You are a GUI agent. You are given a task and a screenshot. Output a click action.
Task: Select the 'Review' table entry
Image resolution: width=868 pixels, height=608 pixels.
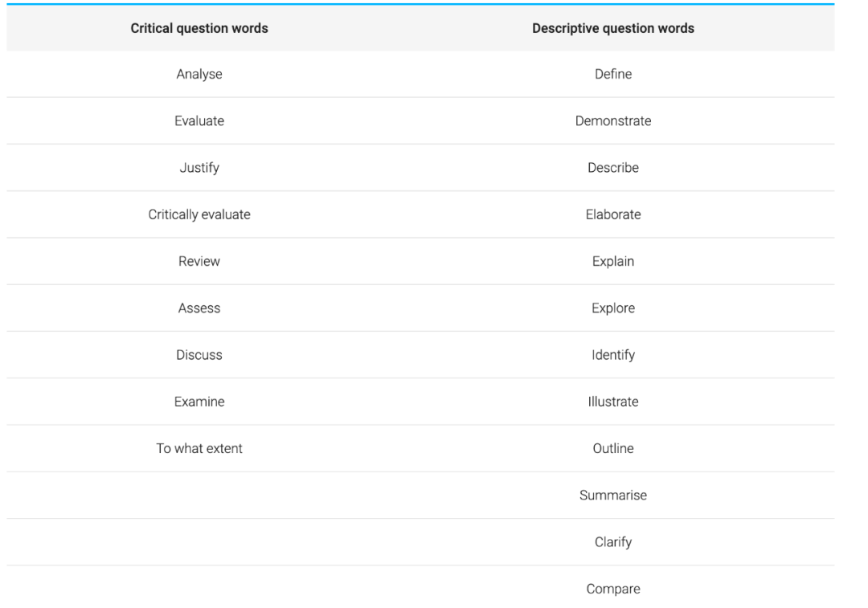199,261
